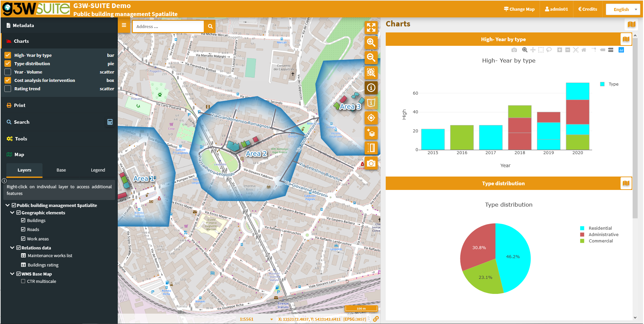Open the add layer tool
This screenshot has width=644, height=324.
point(371,133)
